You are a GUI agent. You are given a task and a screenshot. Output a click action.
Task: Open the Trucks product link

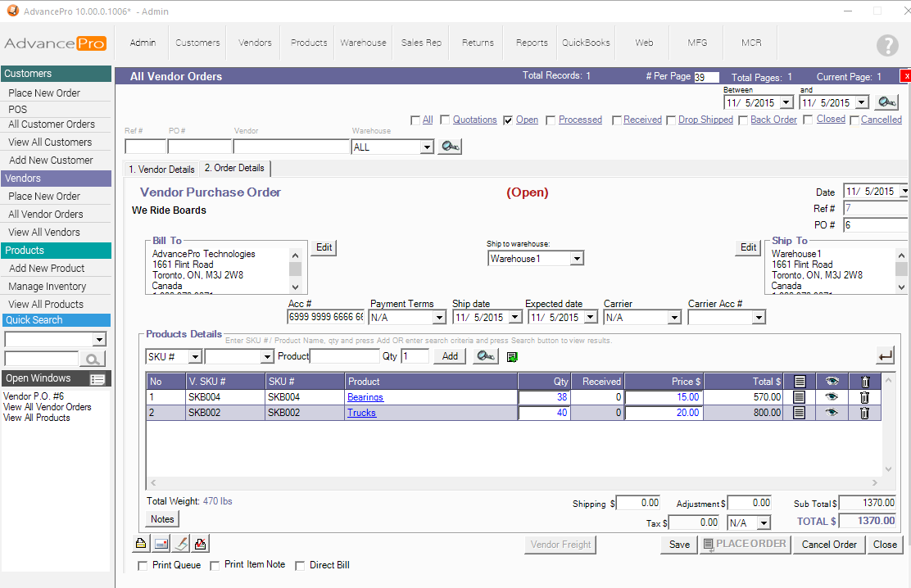(360, 413)
